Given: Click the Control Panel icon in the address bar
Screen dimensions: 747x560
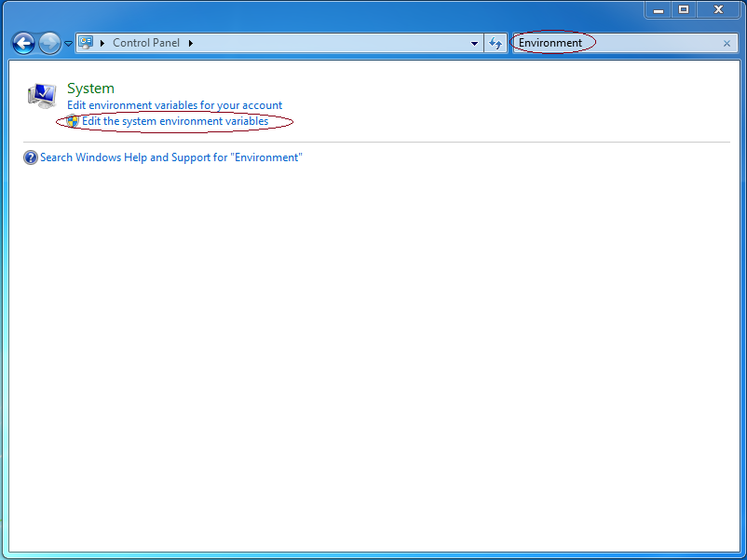Looking at the screenshot, I should (85, 42).
